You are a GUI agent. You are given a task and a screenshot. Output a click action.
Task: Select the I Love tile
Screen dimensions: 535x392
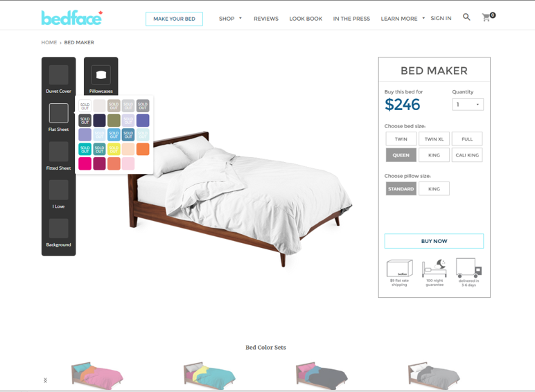pyautogui.click(x=59, y=194)
